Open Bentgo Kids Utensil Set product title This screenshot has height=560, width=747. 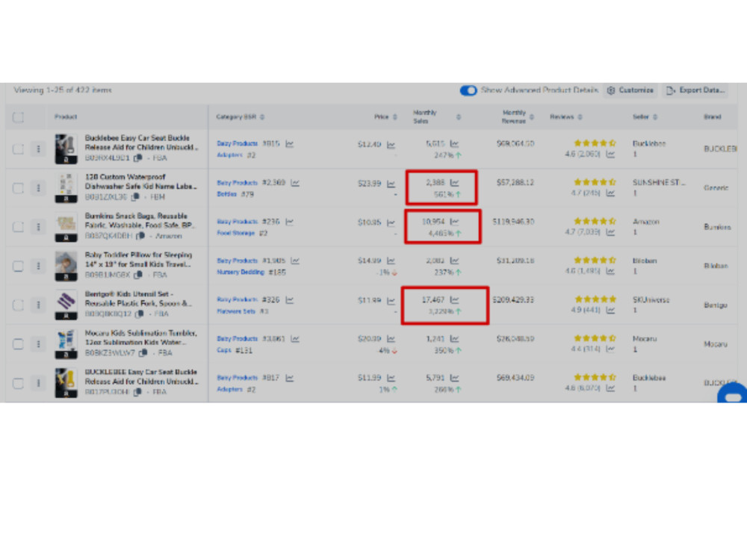(x=138, y=299)
